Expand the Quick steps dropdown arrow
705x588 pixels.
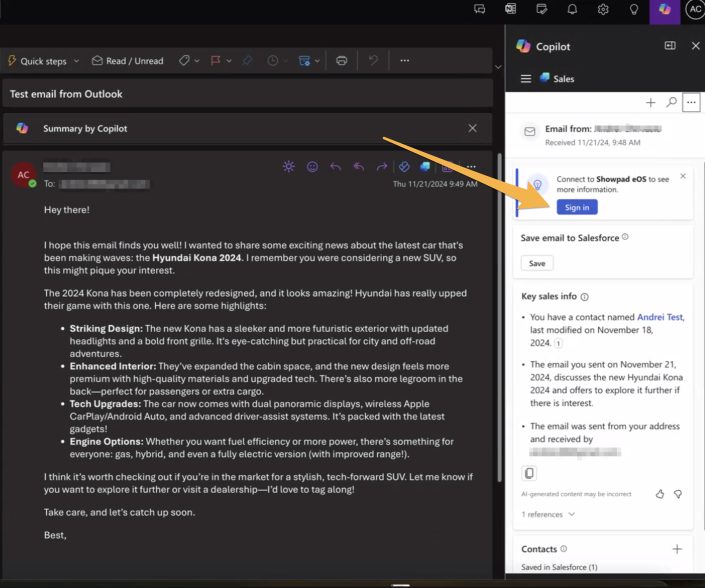[x=76, y=61]
